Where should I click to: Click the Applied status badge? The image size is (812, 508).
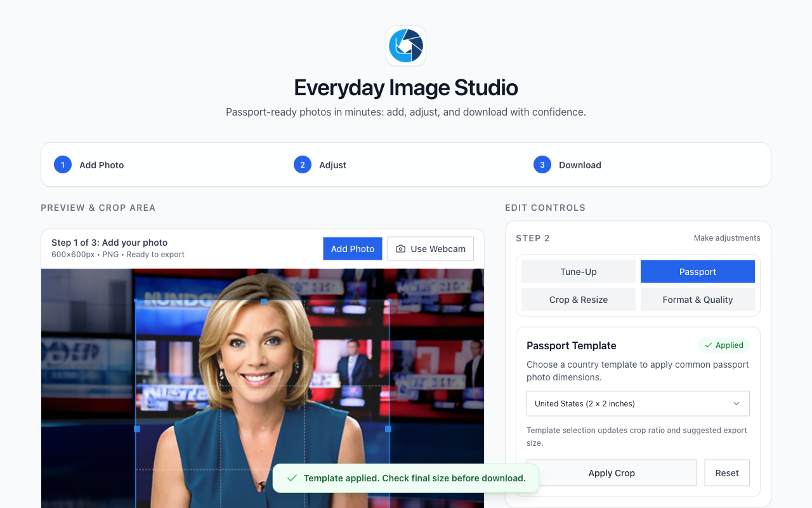click(723, 345)
